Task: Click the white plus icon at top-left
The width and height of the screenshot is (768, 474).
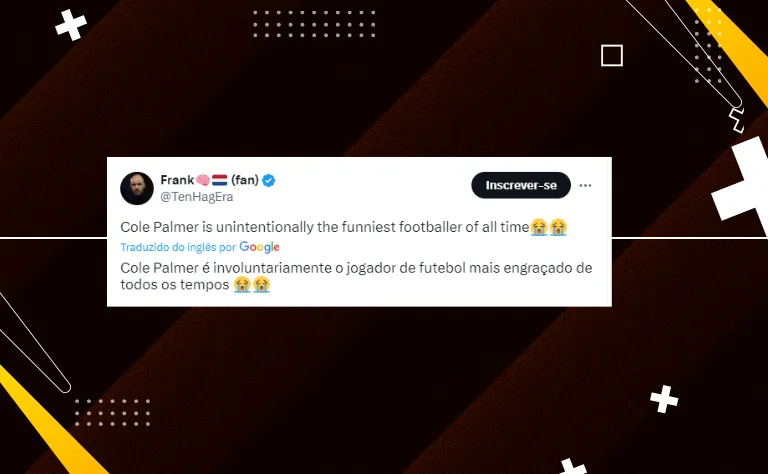Action: click(x=70, y=24)
